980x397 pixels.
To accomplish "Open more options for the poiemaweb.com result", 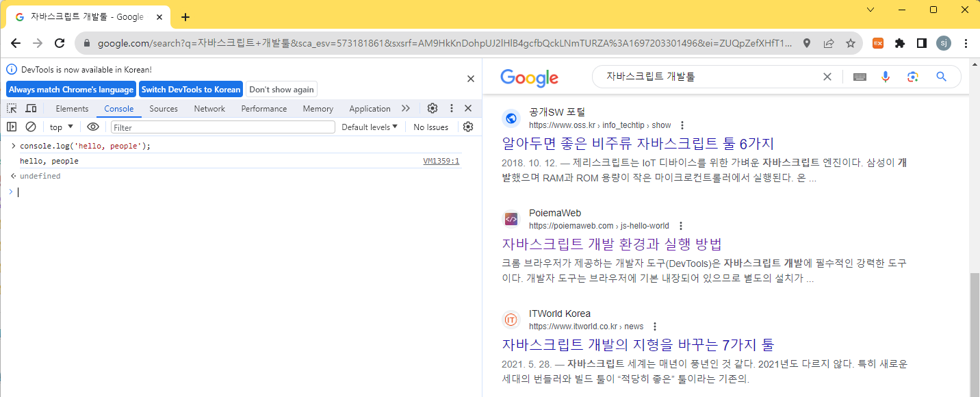I will [680, 226].
